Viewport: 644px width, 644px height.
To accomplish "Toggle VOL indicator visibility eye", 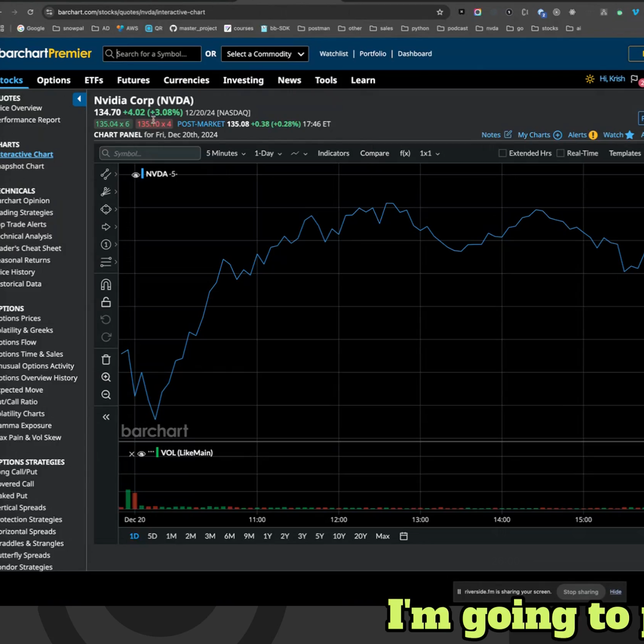I will (141, 454).
